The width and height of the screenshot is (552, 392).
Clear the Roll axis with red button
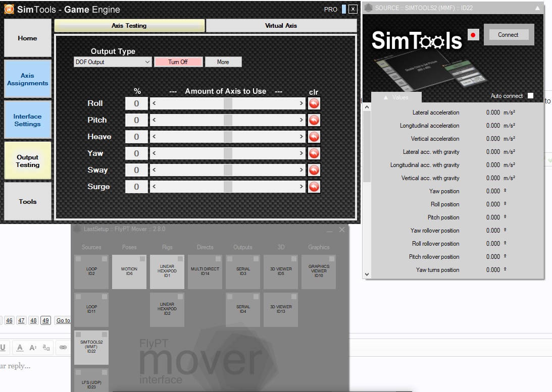[314, 103]
